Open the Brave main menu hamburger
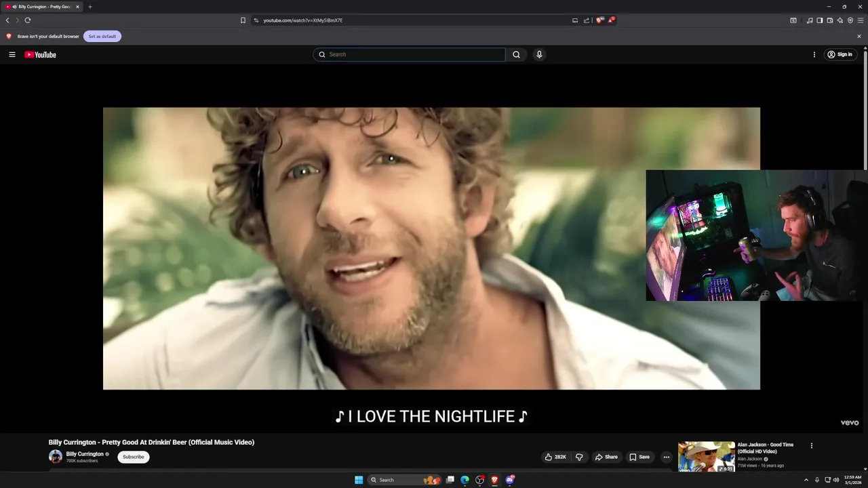 [x=861, y=20]
